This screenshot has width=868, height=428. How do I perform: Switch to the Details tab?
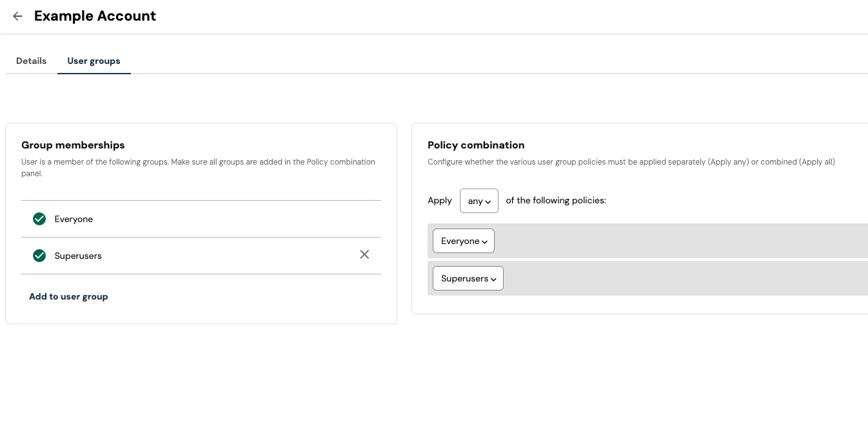31,61
